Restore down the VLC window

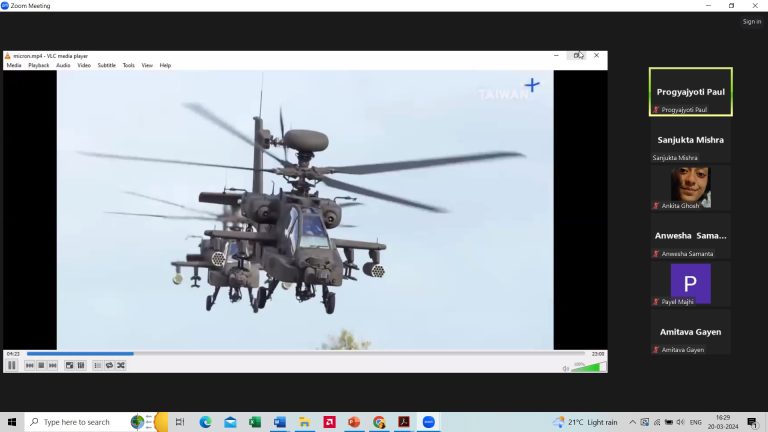(576, 55)
